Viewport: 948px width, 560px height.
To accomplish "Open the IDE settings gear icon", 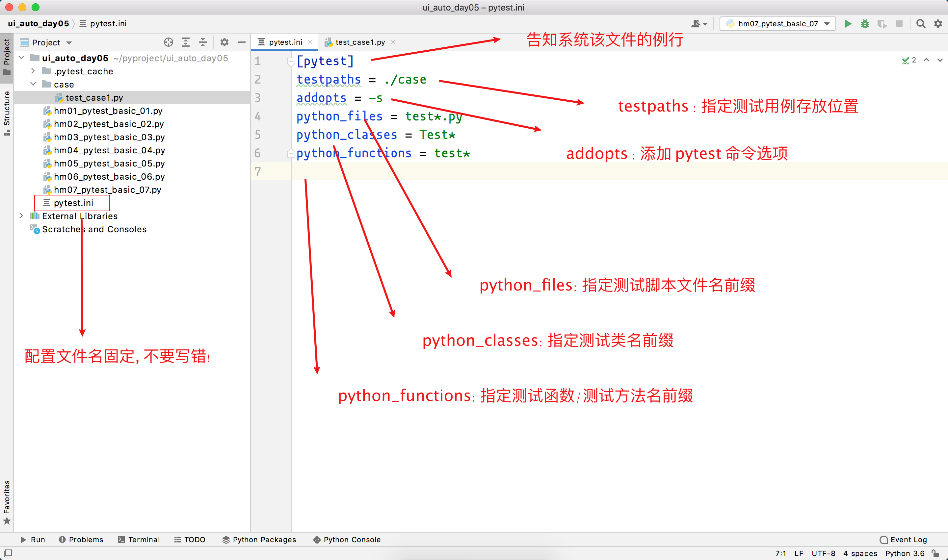I will click(938, 24).
